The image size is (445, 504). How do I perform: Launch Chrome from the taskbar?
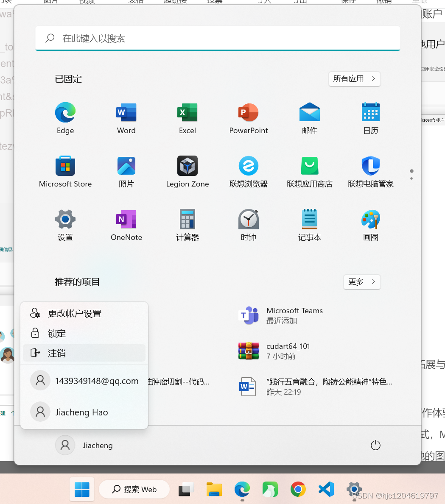(298, 489)
